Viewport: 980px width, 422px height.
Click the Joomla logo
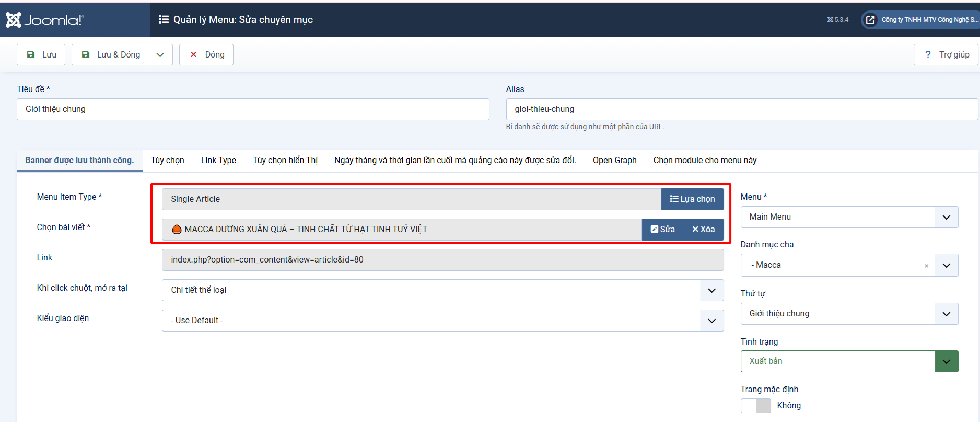45,20
